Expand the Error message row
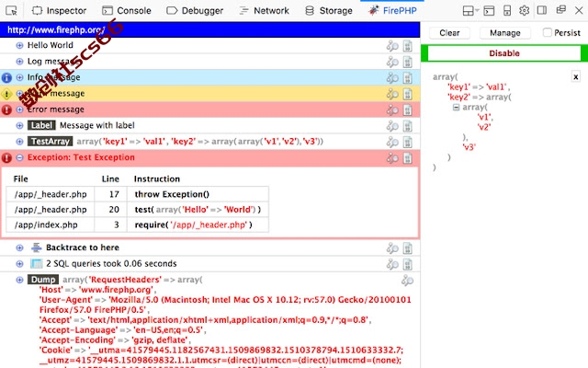 [x=19, y=109]
